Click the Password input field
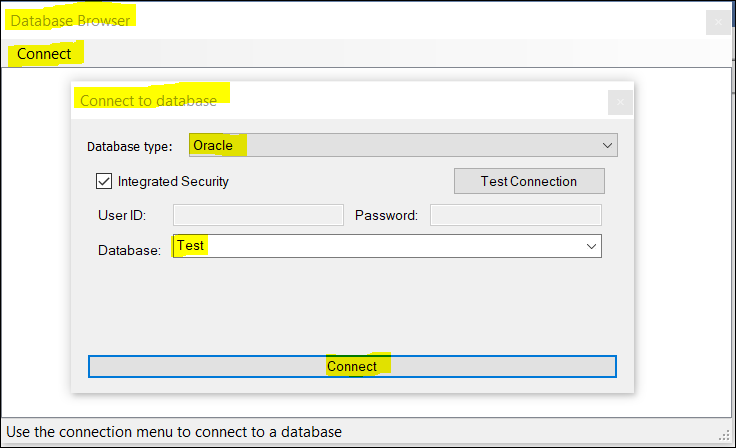The height and width of the screenshot is (448, 736). [515, 215]
